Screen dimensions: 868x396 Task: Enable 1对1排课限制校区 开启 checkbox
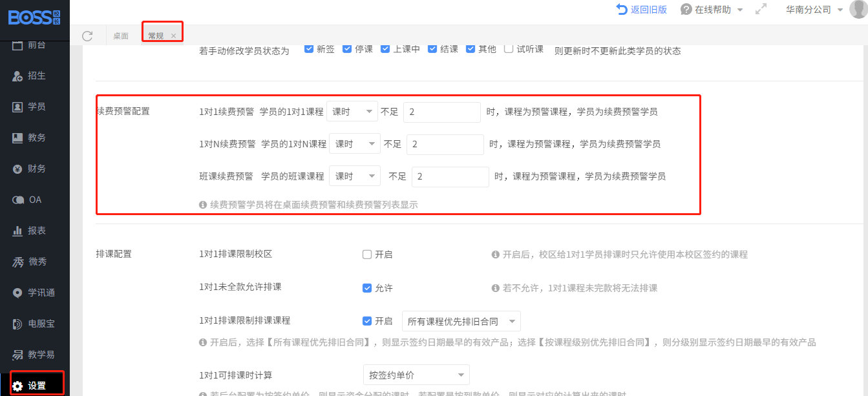coord(367,255)
